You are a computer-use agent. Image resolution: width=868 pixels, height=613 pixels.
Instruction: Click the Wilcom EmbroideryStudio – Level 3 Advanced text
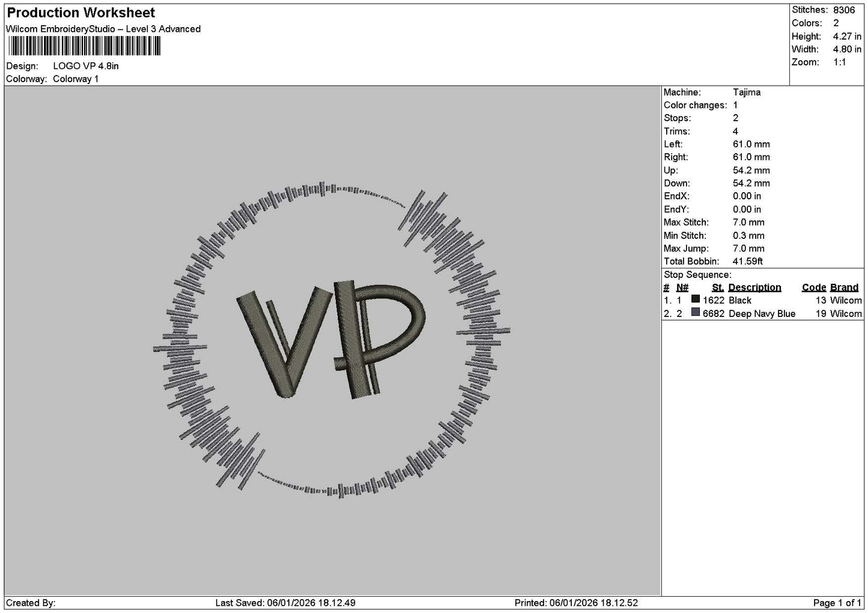103,29
